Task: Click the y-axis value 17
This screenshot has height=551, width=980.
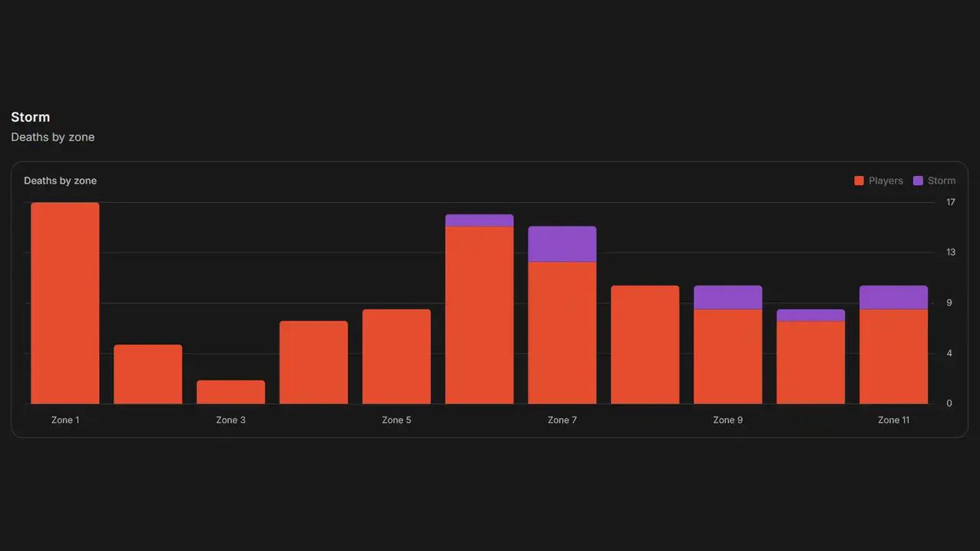Action: click(951, 203)
